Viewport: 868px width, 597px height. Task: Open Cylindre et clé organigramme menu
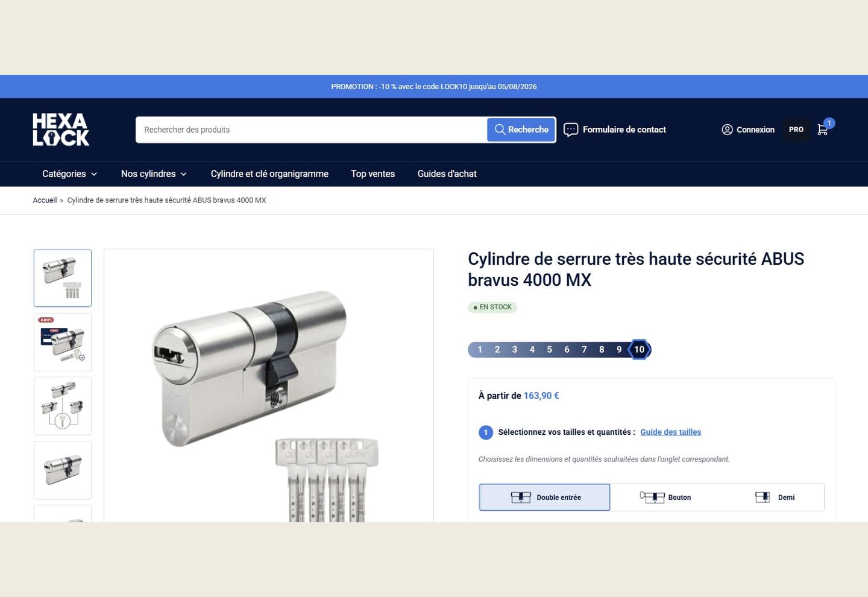click(x=269, y=174)
